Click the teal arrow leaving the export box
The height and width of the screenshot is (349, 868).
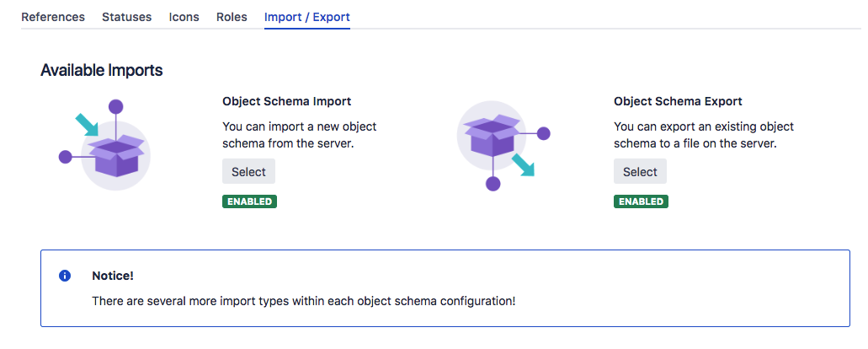[523, 165]
